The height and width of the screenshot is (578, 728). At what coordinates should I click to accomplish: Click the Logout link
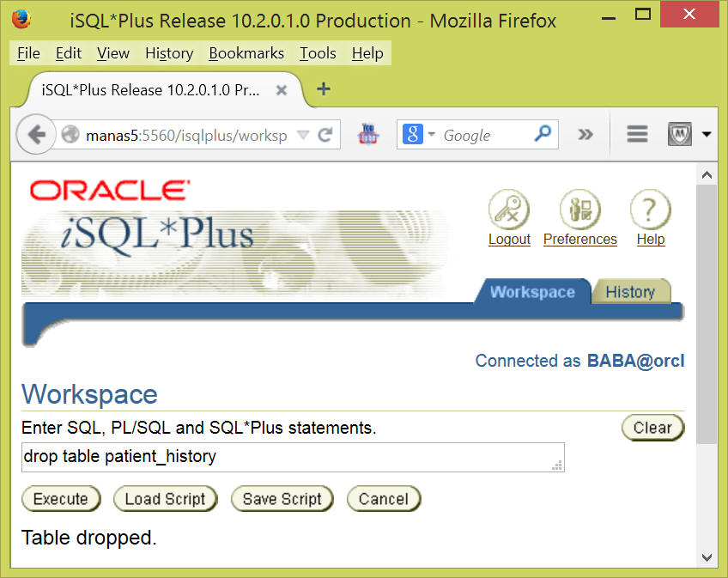click(x=509, y=239)
